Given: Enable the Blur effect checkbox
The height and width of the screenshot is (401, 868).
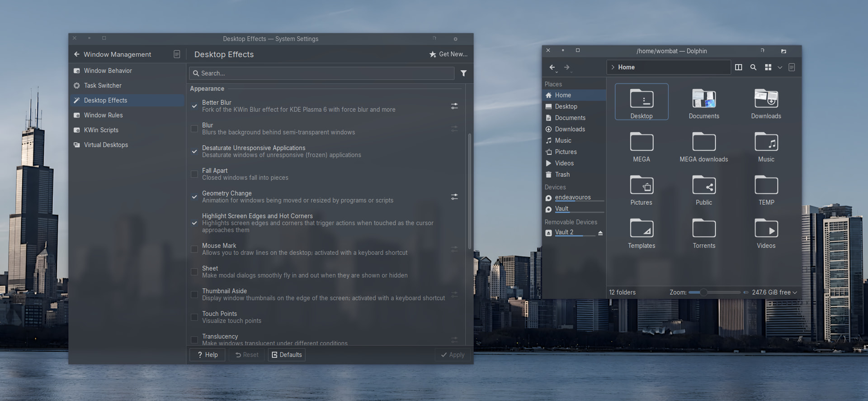Looking at the screenshot, I should (x=194, y=129).
